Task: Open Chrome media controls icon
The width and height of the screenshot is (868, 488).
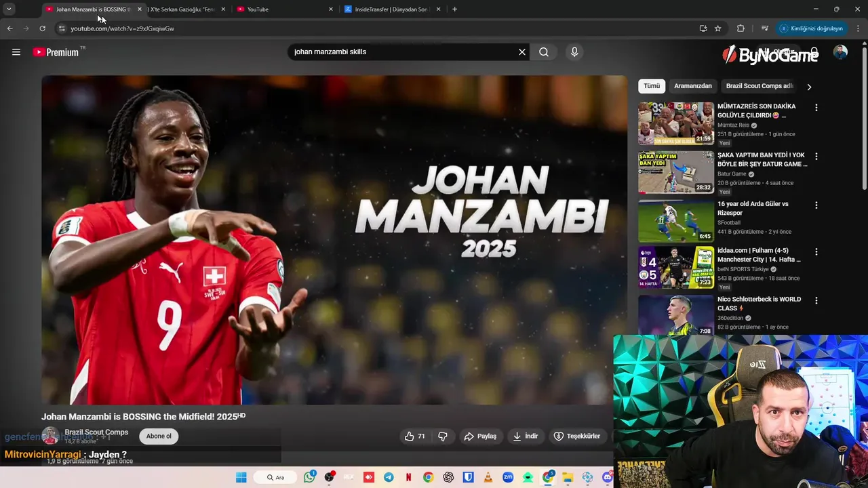Action: 765,28
